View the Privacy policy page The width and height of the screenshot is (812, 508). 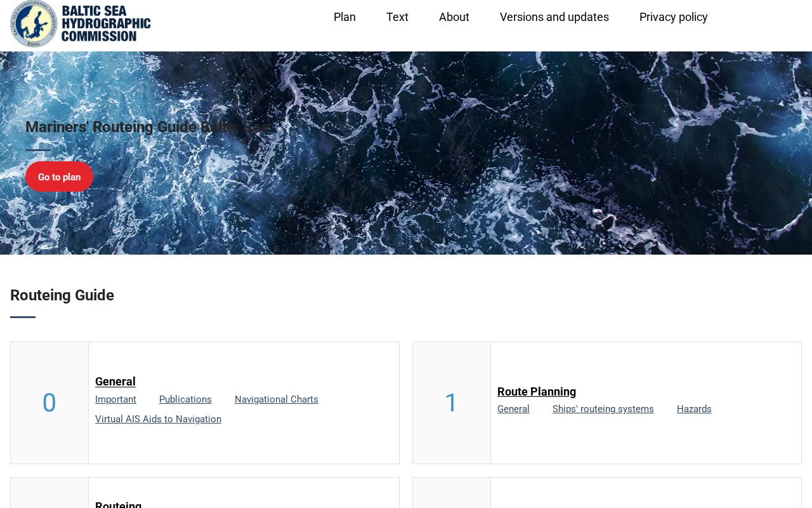coord(674,17)
